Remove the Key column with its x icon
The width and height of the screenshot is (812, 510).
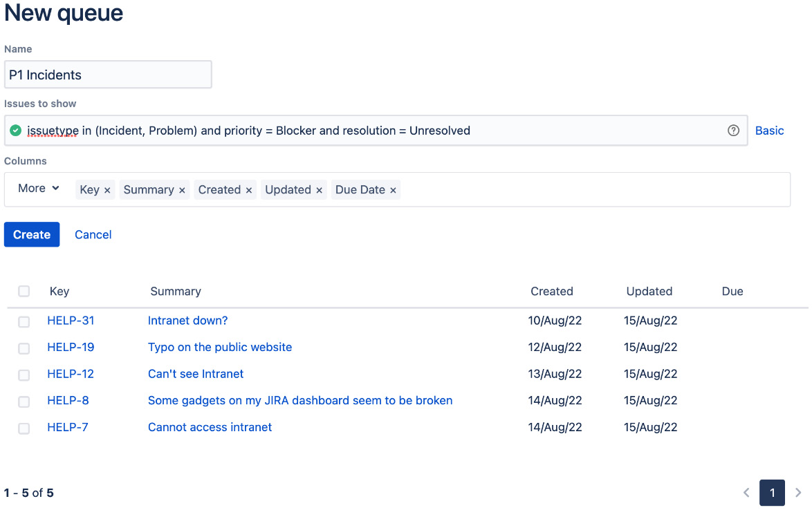click(x=107, y=189)
